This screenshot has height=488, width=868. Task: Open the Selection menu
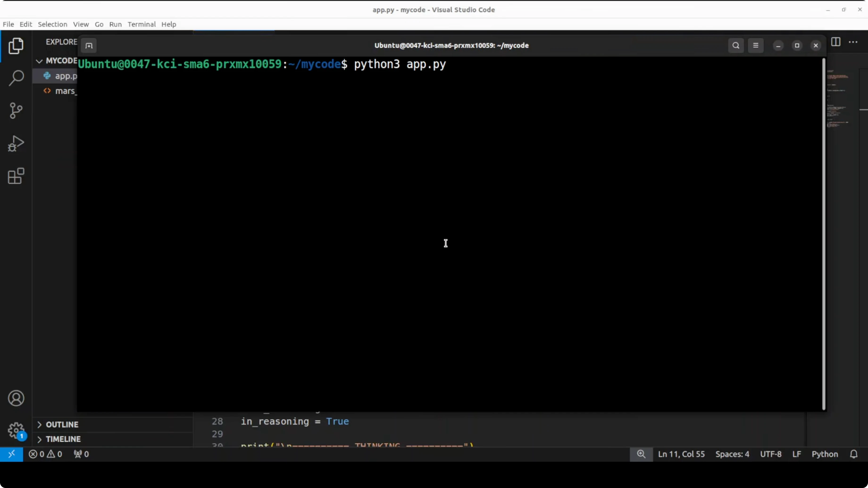point(52,24)
